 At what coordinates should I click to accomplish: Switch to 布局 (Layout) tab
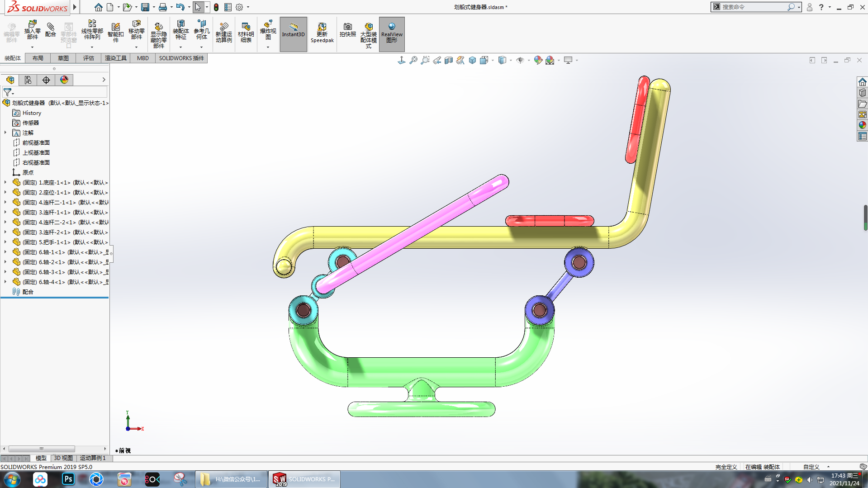point(38,58)
